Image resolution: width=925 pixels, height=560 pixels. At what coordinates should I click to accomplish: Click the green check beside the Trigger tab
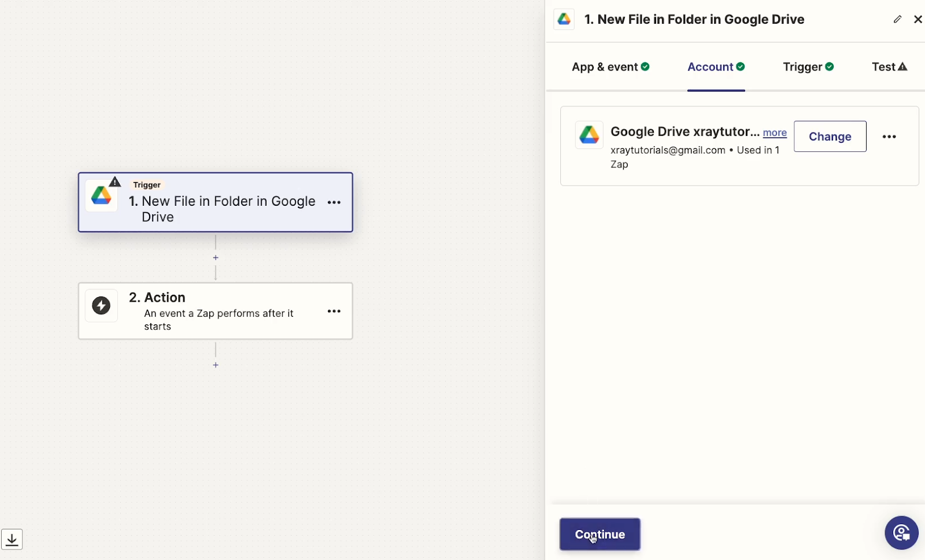pyautogui.click(x=830, y=67)
